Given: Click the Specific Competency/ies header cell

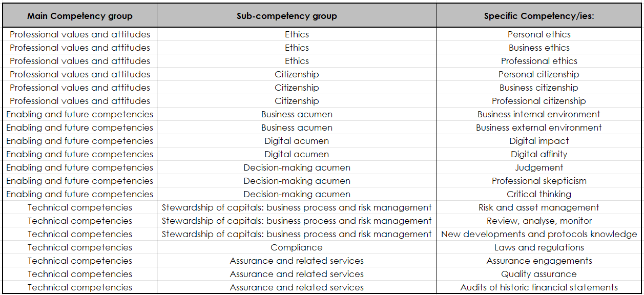Looking at the screenshot, I should point(539,16).
